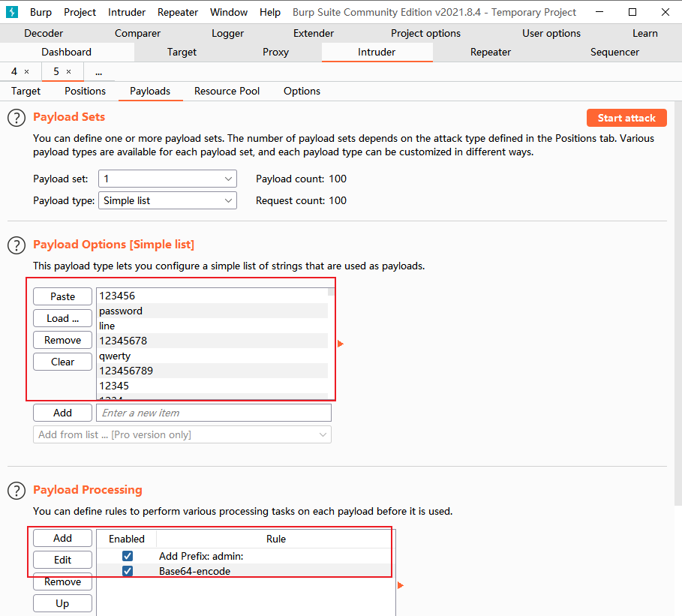
Task: Click Add in Payload Processing
Action: (62, 538)
